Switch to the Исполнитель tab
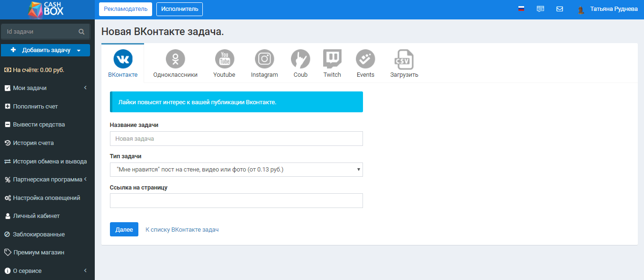 pos(179,9)
